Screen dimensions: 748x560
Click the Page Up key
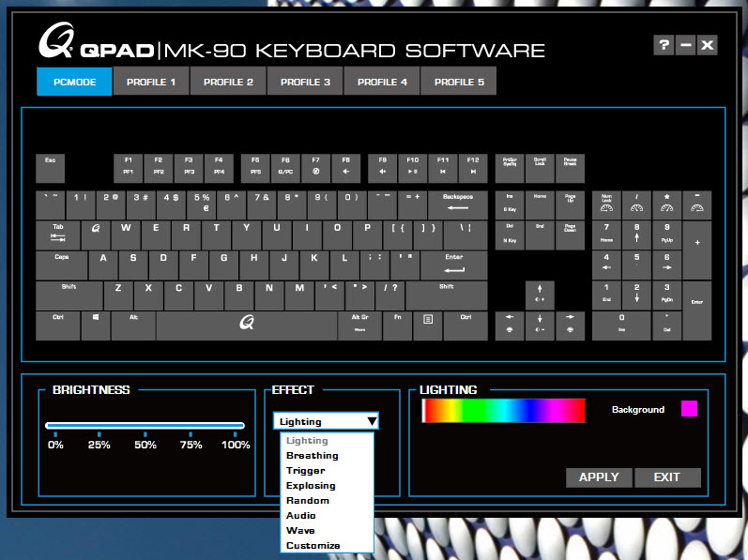click(570, 204)
